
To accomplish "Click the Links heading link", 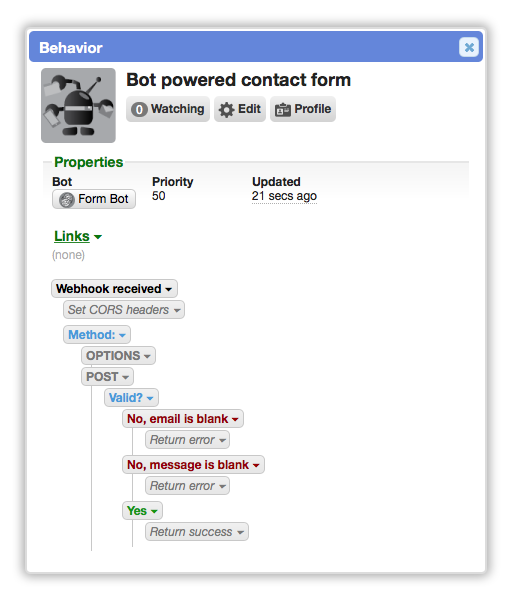I will pos(72,236).
